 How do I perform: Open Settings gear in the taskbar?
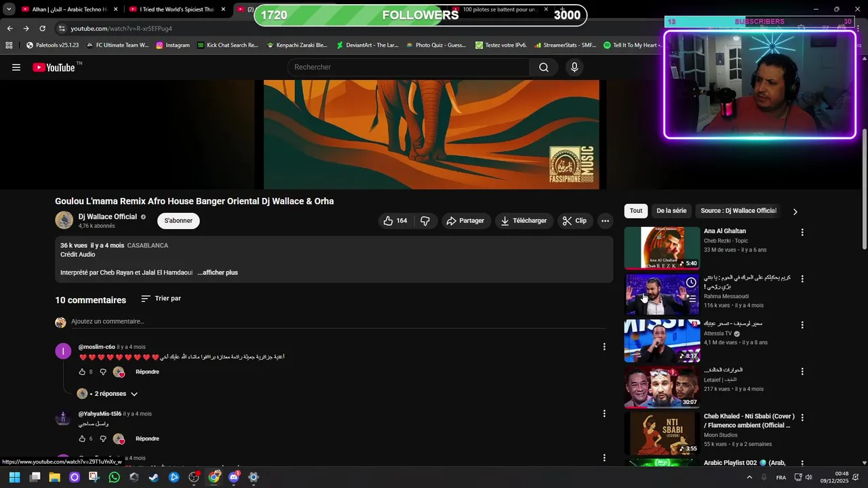coord(254,477)
